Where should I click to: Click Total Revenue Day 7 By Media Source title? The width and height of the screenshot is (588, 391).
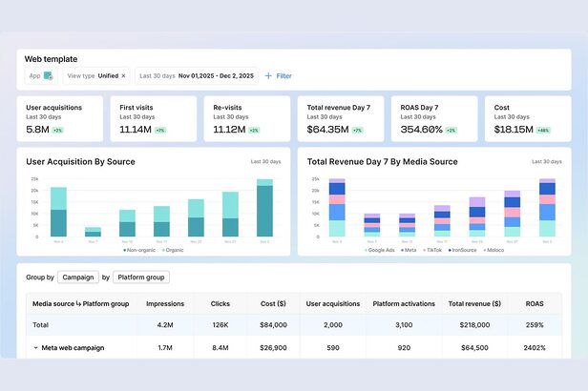(x=382, y=161)
